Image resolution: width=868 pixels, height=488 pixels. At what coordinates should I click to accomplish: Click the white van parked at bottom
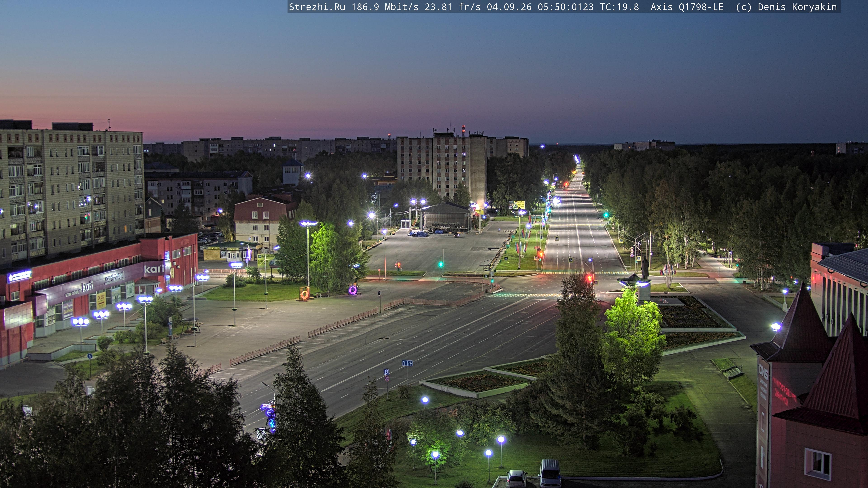[x=550, y=473]
